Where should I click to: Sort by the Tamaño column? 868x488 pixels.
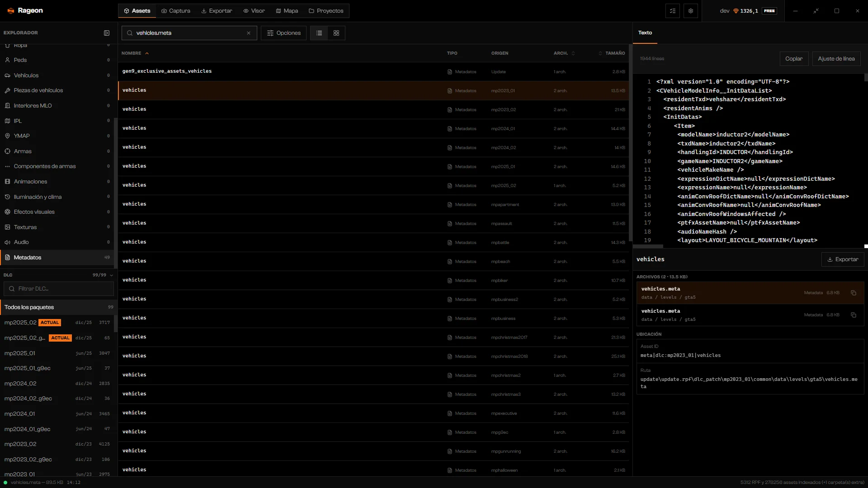[x=612, y=53]
